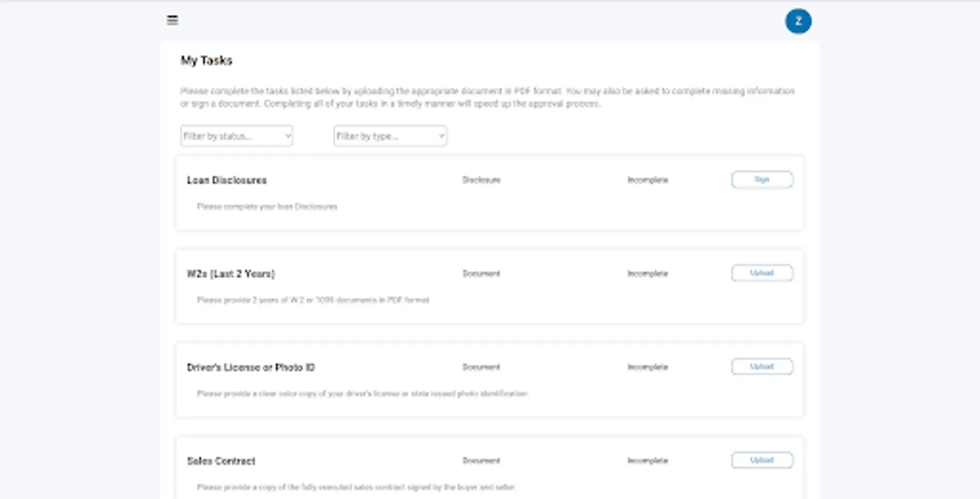The height and width of the screenshot is (499, 980).
Task: Upload the Sales Contract document
Action: pyautogui.click(x=762, y=460)
